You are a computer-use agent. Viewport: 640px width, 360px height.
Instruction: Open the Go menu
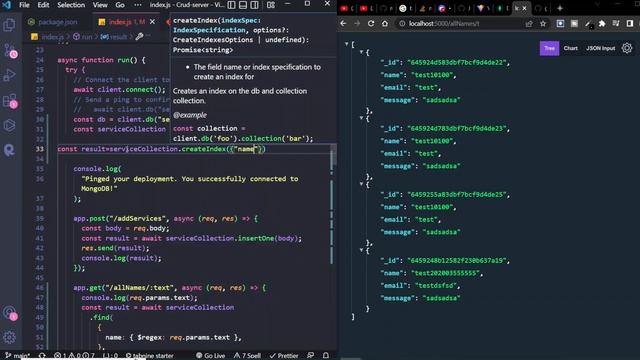(x=120, y=5)
